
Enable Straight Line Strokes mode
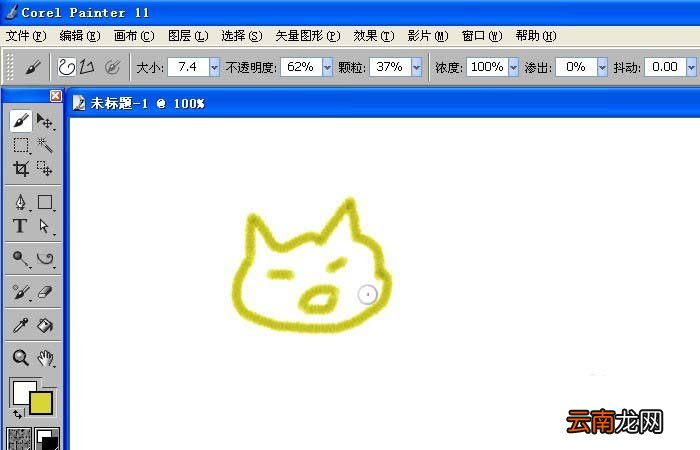pos(87,67)
